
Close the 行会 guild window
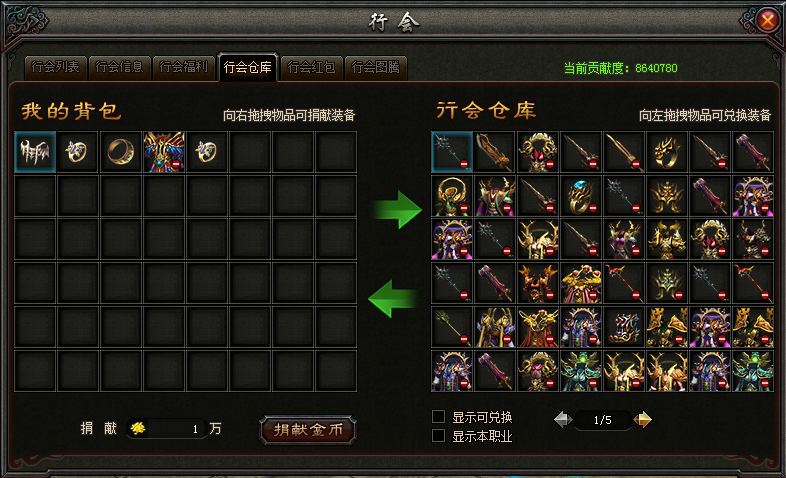point(767,21)
